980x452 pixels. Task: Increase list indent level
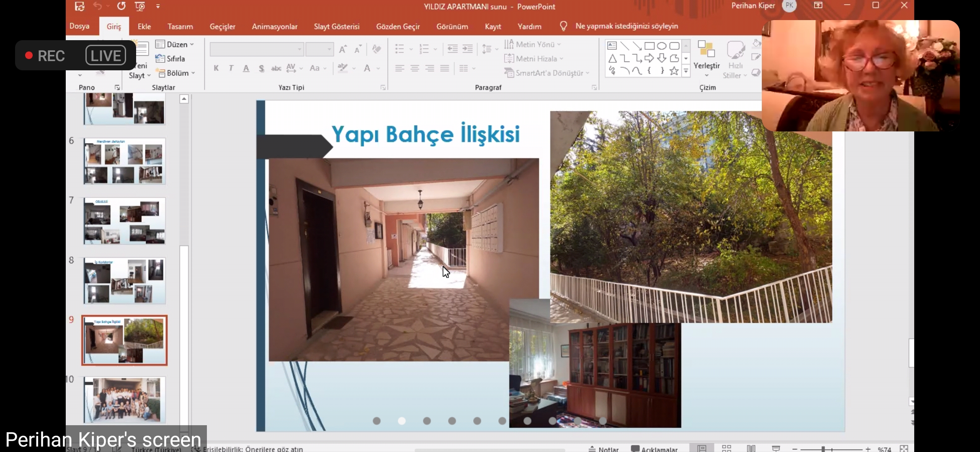(x=468, y=49)
